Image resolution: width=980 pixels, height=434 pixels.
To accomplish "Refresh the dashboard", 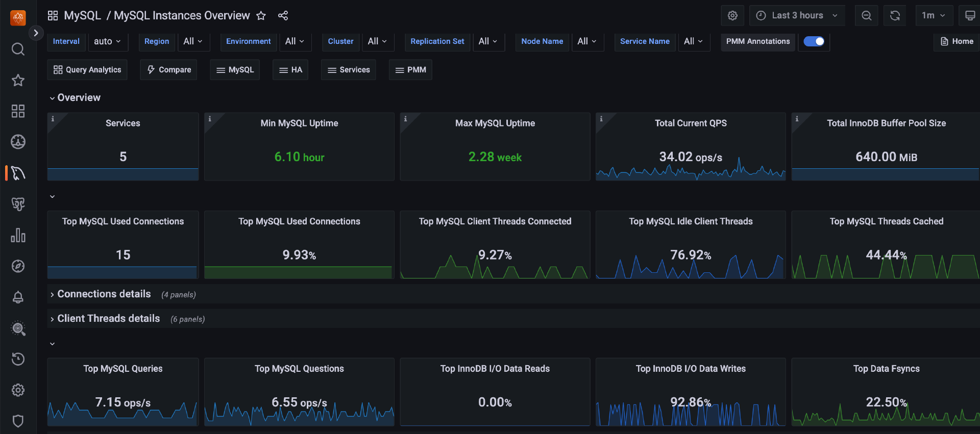I will tap(895, 16).
